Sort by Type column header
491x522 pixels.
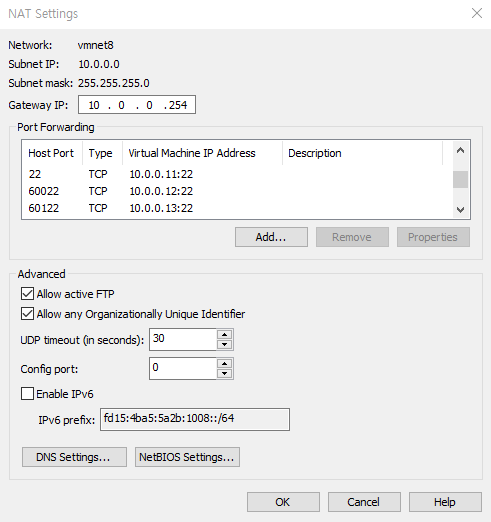[103, 153]
